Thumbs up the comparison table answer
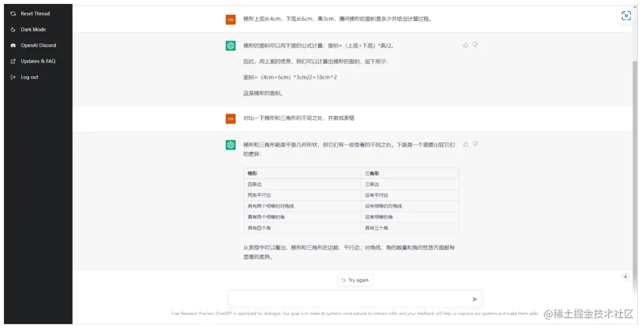 (466, 144)
